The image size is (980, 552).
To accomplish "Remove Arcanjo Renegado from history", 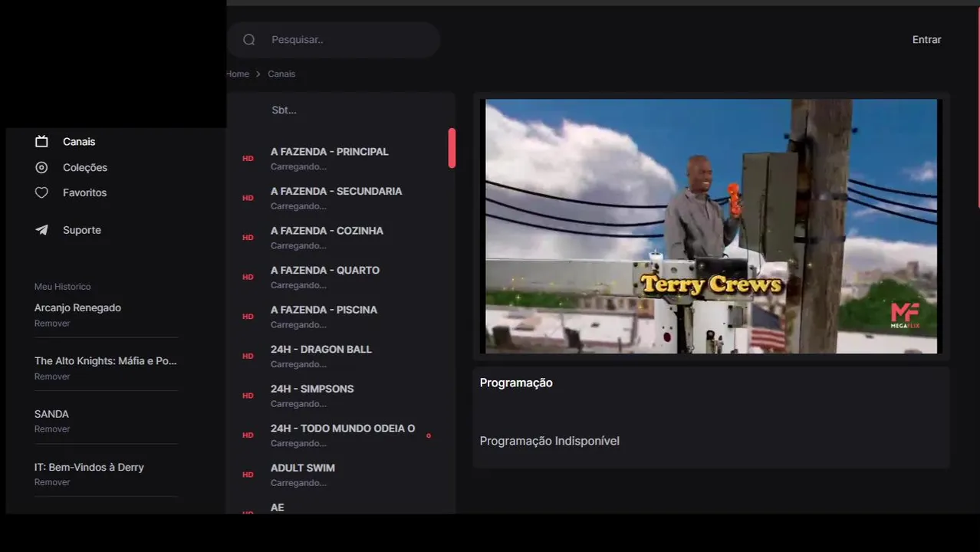I will 52,324.
